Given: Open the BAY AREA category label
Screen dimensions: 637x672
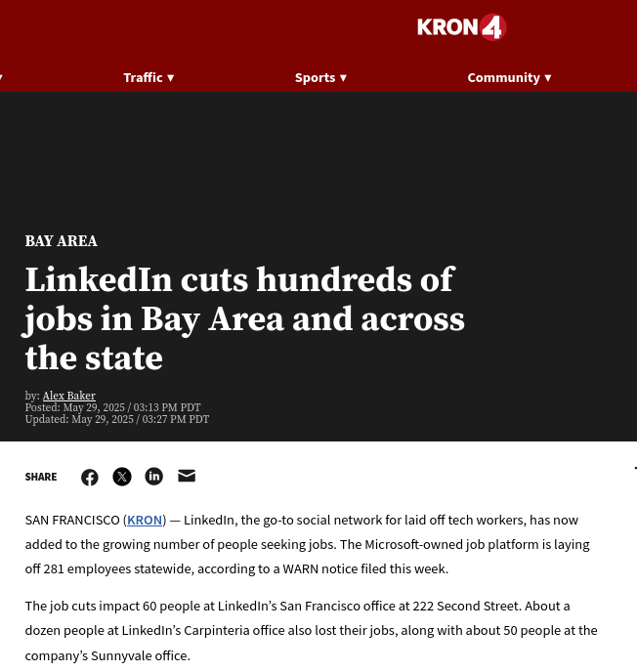Looking at the screenshot, I should (62, 241).
